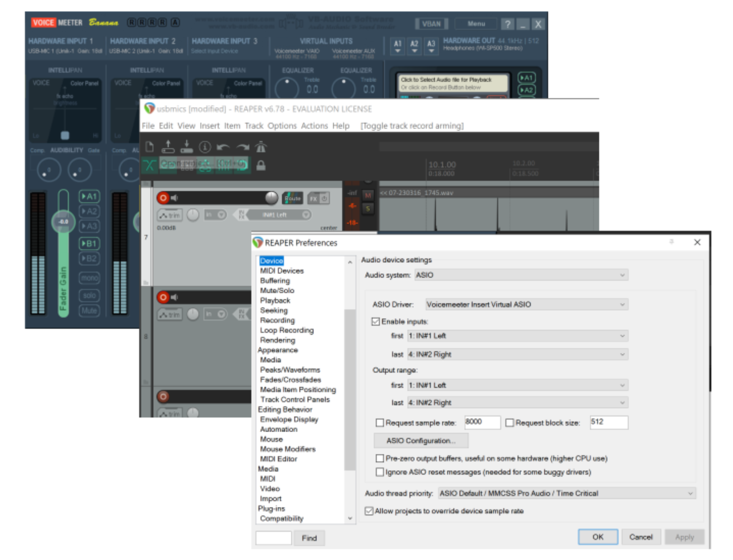The width and height of the screenshot is (733, 560).
Task: Check Pre-zero output buffers checkbox
Action: pyautogui.click(x=380, y=458)
